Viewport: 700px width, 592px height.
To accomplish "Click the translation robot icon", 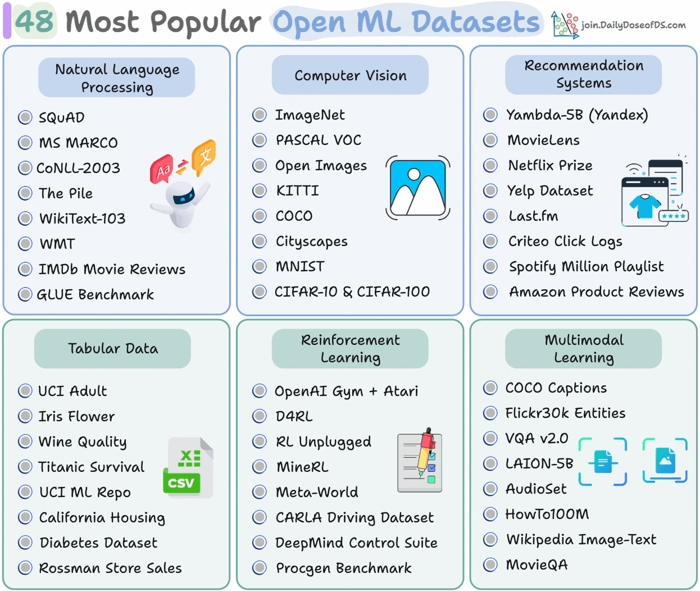I will 182,185.
